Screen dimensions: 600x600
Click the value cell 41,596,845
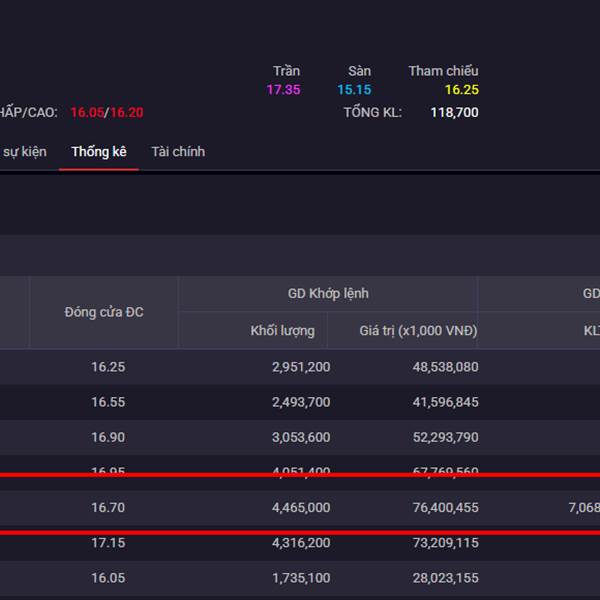point(445,402)
